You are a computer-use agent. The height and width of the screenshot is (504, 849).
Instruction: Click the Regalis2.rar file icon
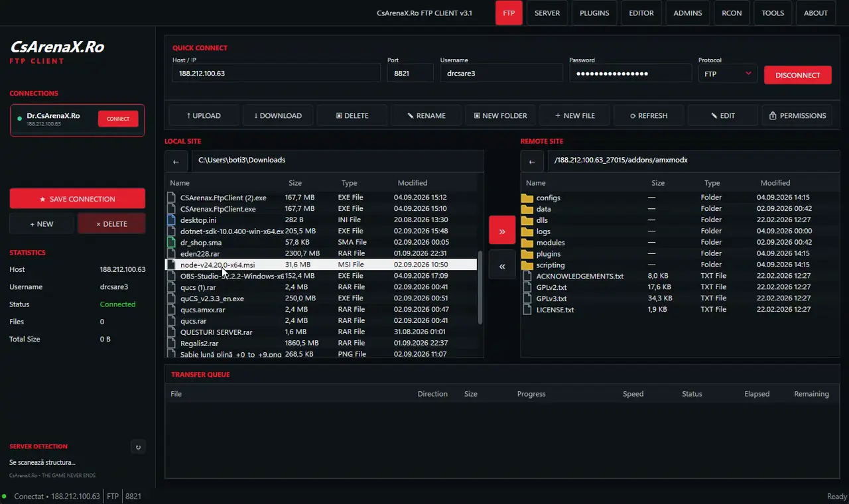coord(172,343)
